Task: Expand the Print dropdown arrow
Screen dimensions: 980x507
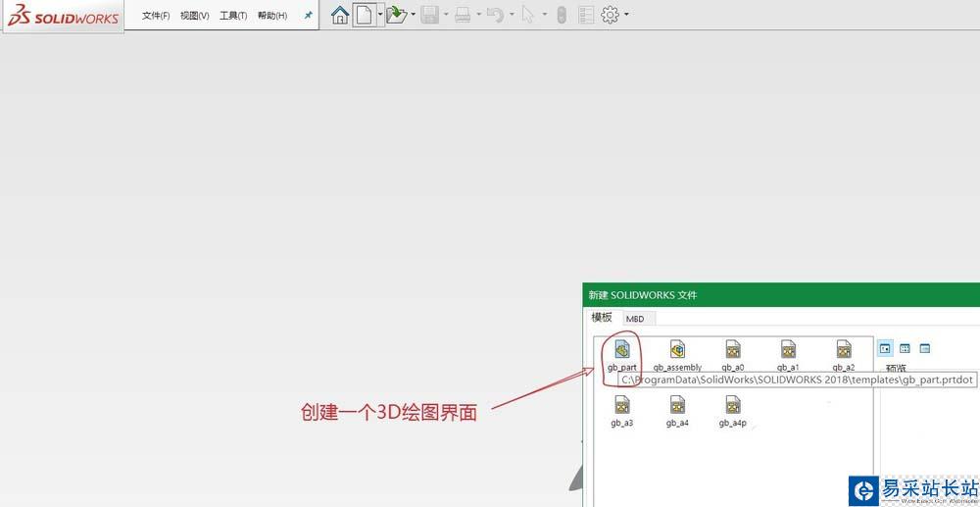Action: 479,15
